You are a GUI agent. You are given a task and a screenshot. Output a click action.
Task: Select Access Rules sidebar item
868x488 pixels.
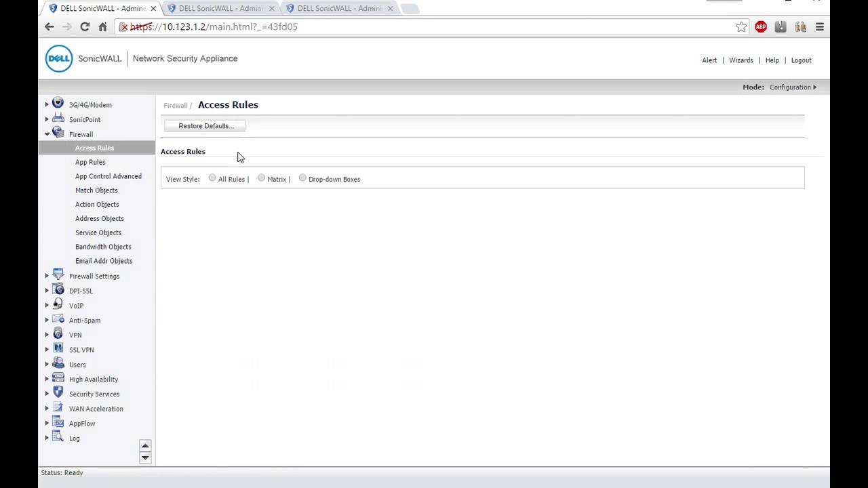tap(97, 148)
